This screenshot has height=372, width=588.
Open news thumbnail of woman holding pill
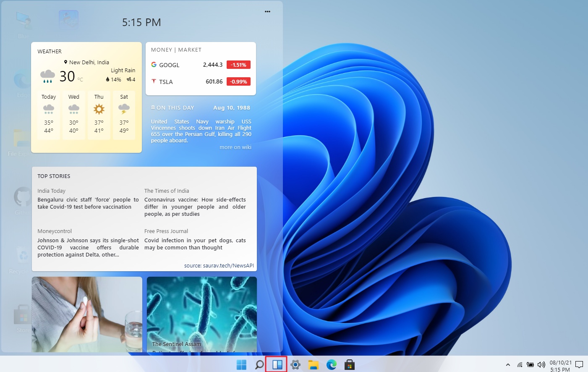87,314
